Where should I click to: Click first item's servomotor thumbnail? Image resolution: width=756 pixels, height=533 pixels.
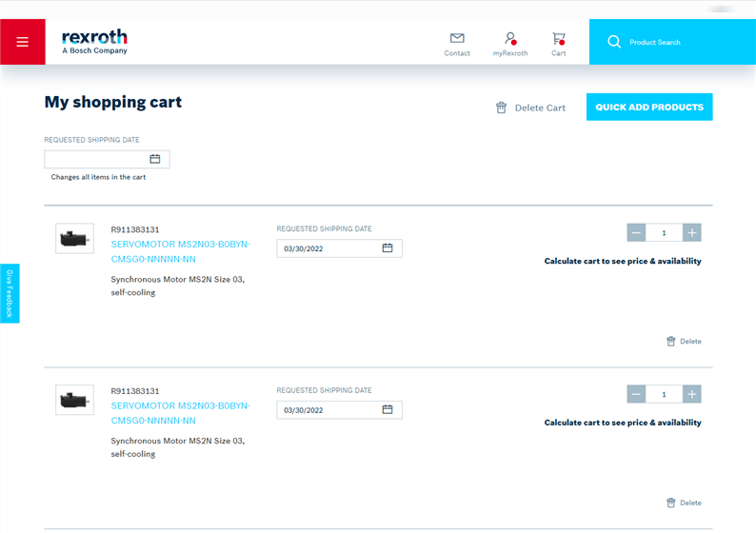click(x=74, y=238)
